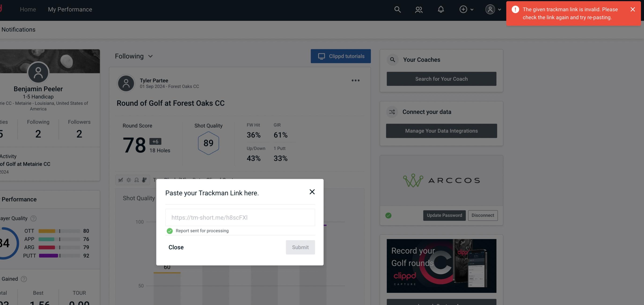Screen dimensions: 644x305
Task: Click the OTT performance score bar slider
Action: click(59, 231)
